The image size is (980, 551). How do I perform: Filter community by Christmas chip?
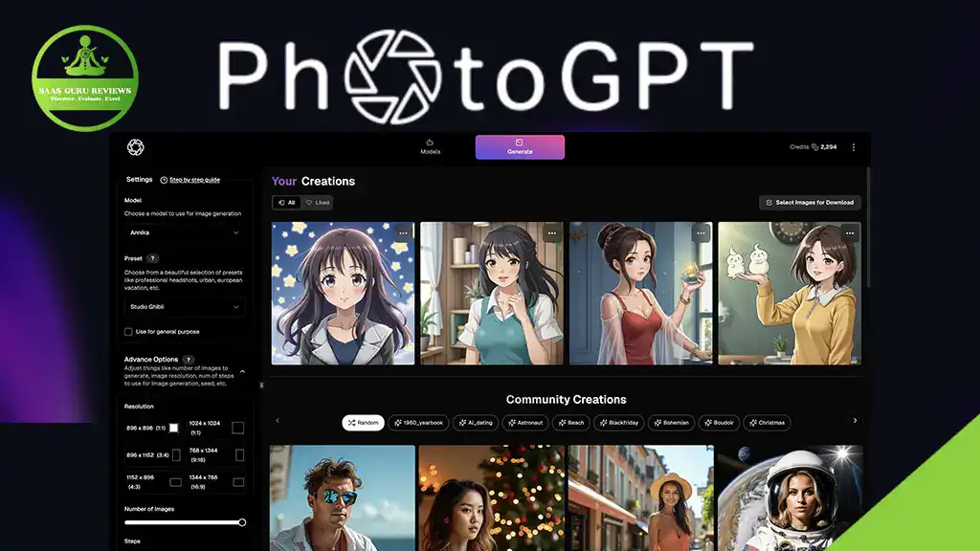click(x=767, y=423)
